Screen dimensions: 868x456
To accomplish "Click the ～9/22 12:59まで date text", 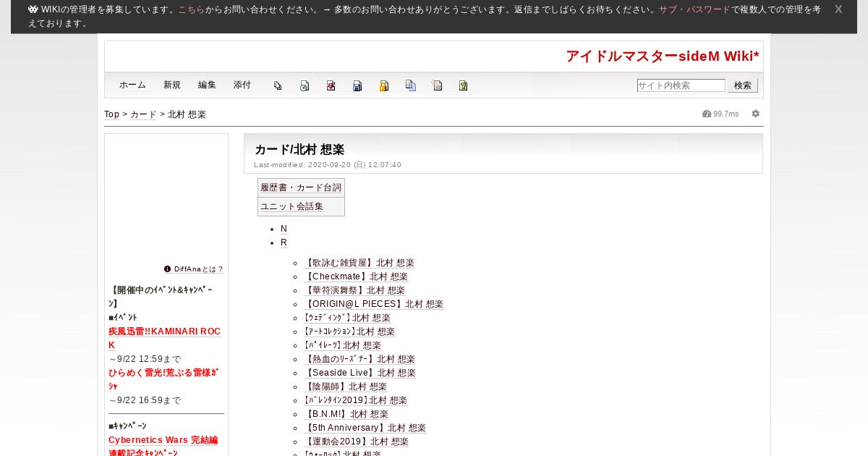I will click(x=145, y=359).
